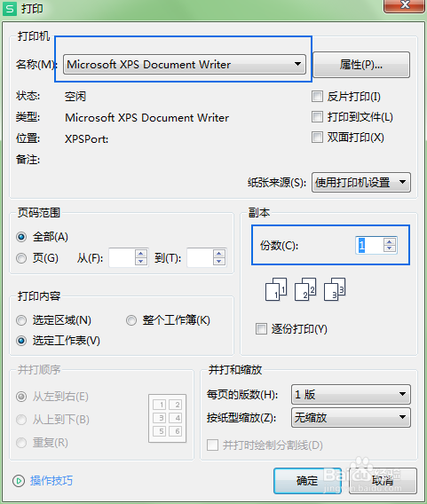Viewport: 427px width, 504px height.
Task: Decrease the 到(T) page value
Action: pos(219,262)
